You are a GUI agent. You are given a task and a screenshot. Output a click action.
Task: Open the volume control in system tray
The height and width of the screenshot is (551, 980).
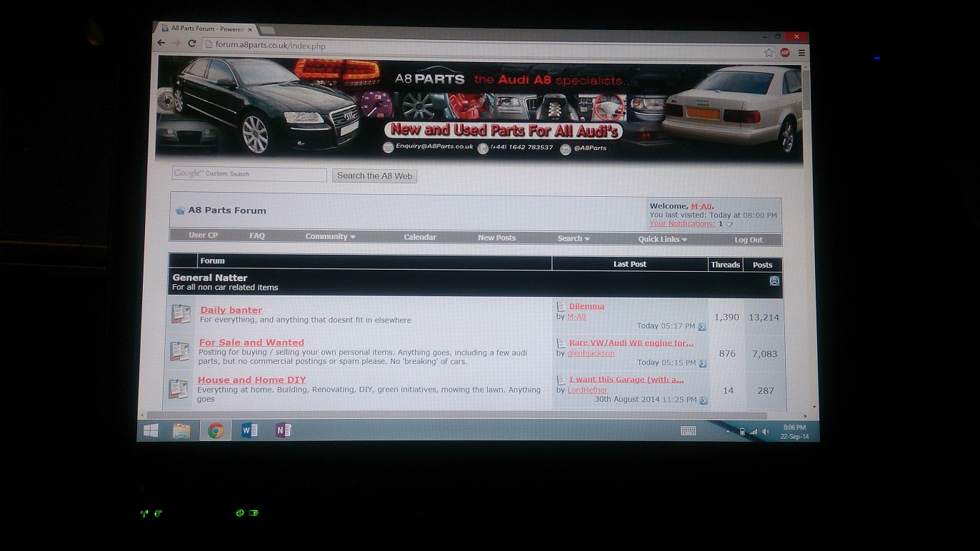point(766,432)
